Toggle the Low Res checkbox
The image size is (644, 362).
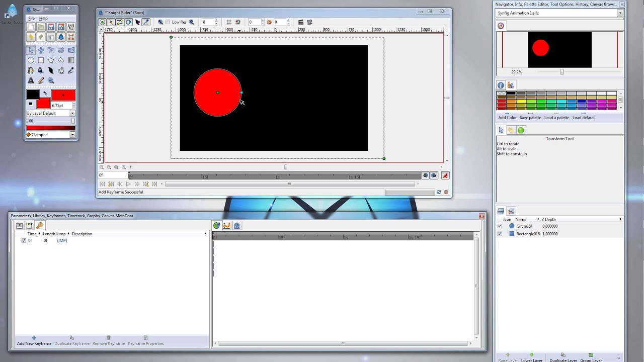coord(168,22)
